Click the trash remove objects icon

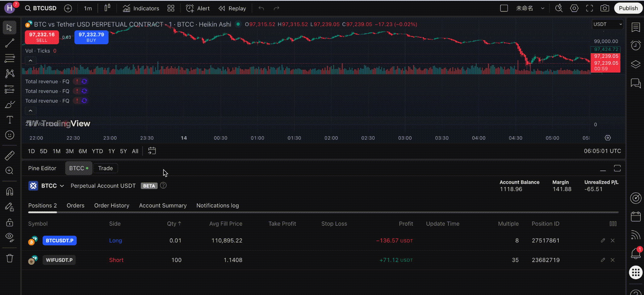tap(9, 258)
